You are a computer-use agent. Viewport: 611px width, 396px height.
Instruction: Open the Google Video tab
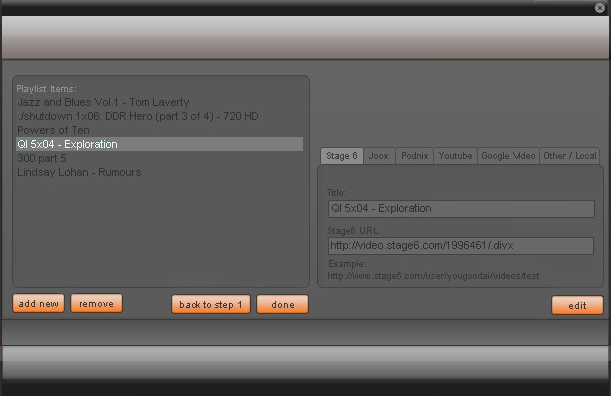[508, 156]
